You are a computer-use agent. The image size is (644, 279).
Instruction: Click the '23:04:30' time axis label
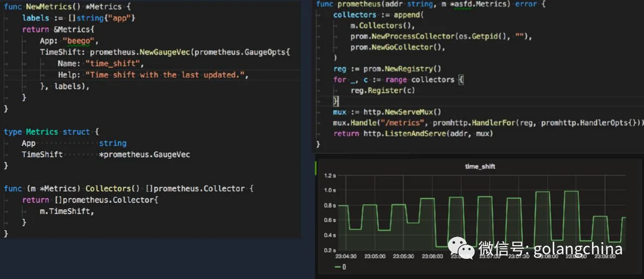click(x=346, y=256)
